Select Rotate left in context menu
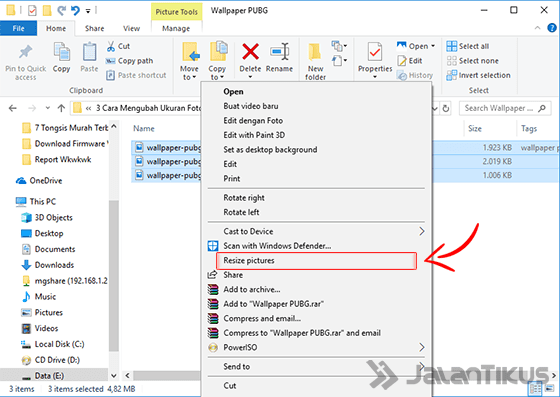560x397 pixels. tap(241, 212)
